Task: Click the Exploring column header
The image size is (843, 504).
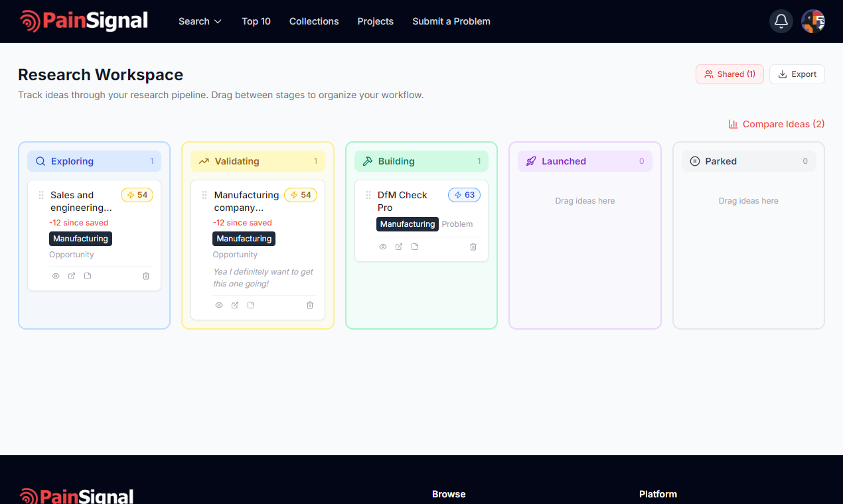Action: [94, 161]
